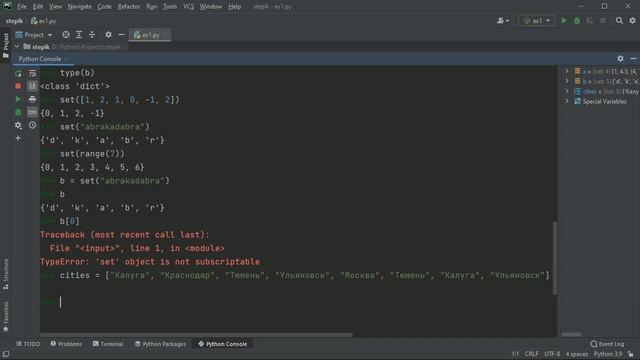Open the Help menu

click(x=234, y=7)
